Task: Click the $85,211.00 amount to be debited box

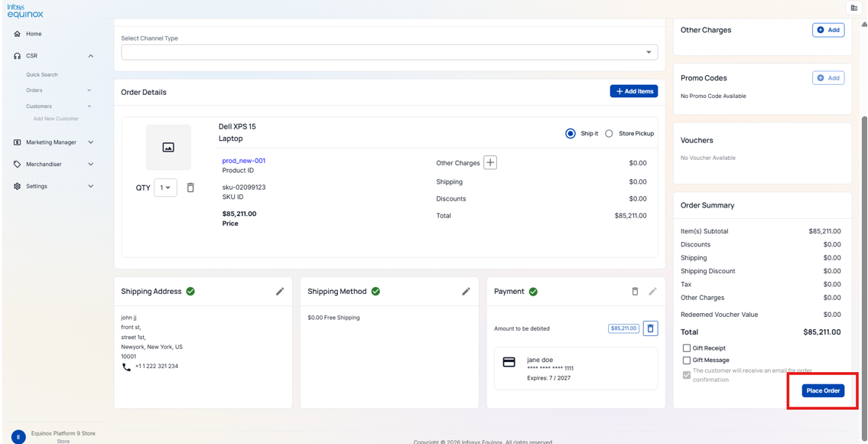Action: pyautogui.click(x=624, y=328)
